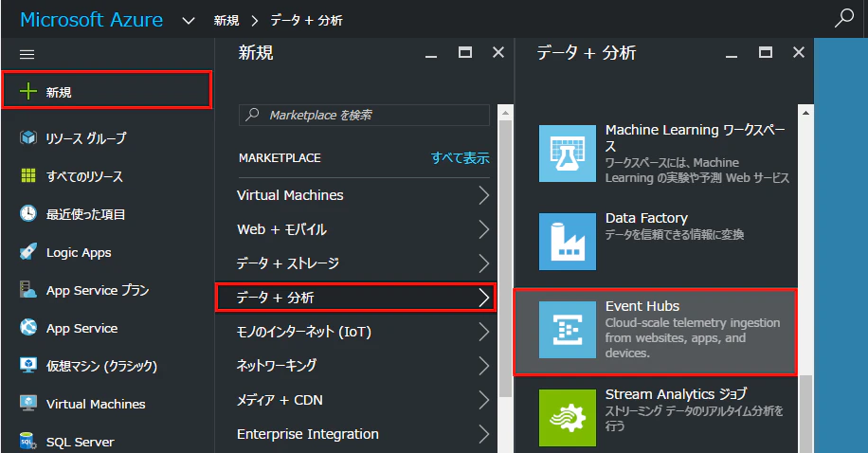
Task: Click the リソース グループ cube icon
Action: click(28, 137)
